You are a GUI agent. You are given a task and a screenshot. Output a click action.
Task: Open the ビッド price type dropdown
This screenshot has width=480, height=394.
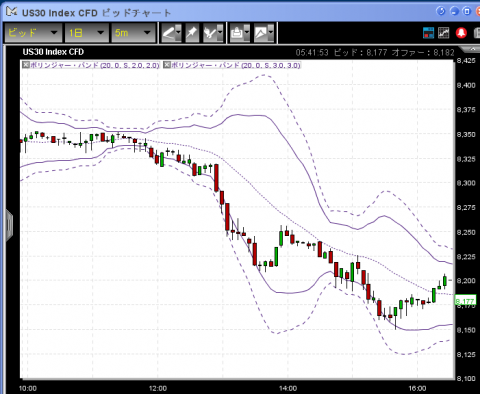33,33
